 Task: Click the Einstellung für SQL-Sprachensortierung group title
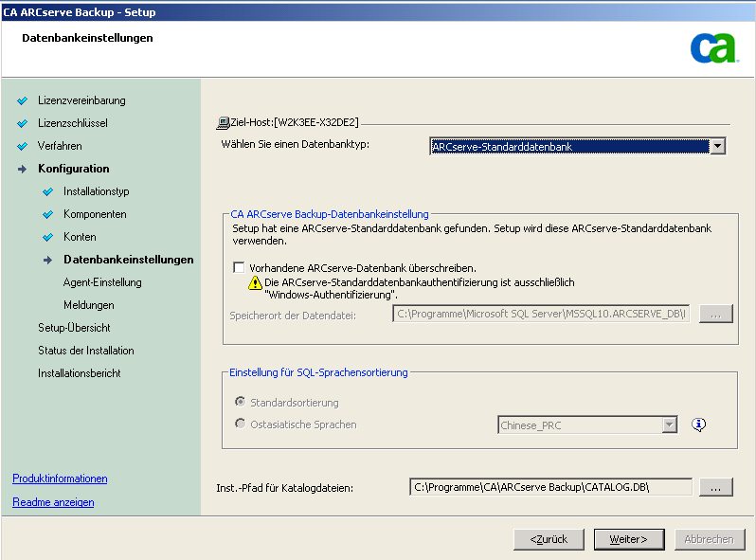tap(318, 372)
